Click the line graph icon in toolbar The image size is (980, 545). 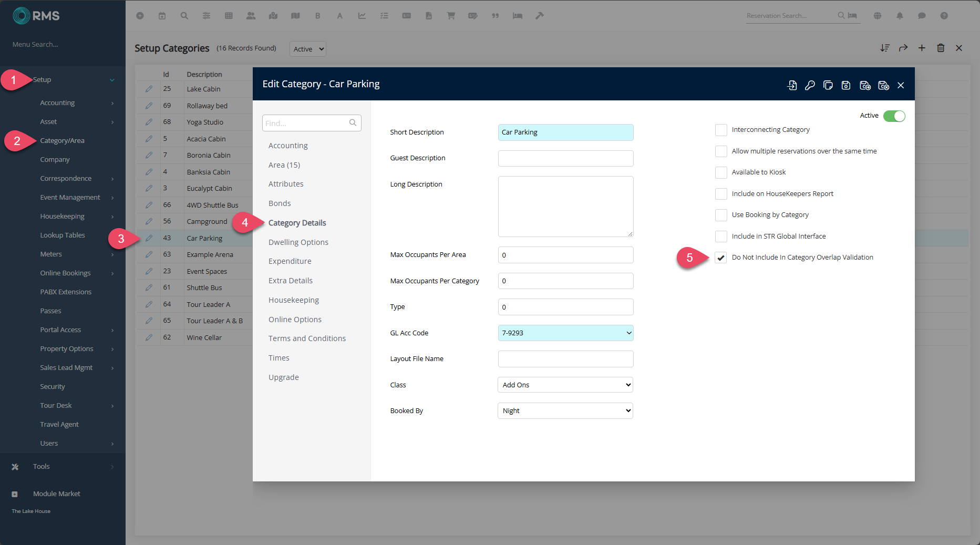(362, 16)
